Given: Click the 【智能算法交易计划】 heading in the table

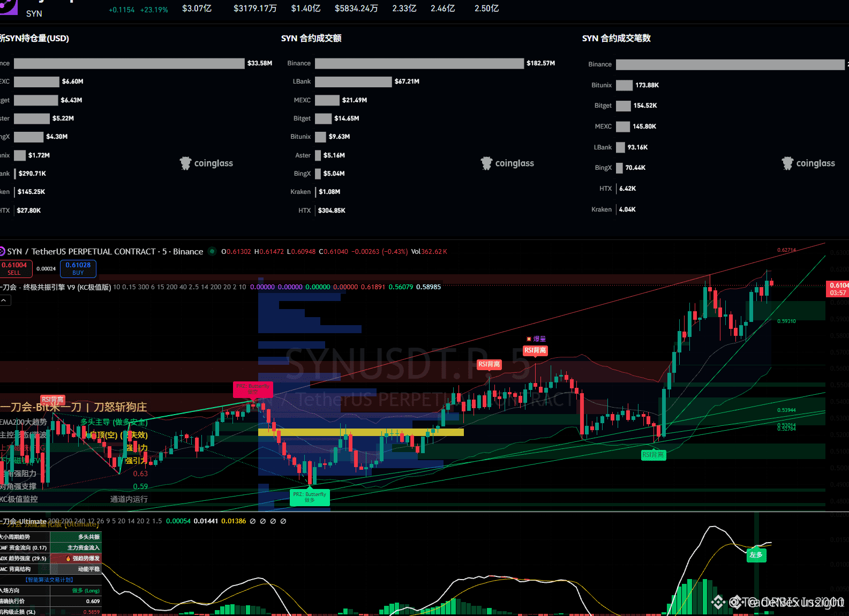Looking at the screenshot, I should (x=49, y=580).
